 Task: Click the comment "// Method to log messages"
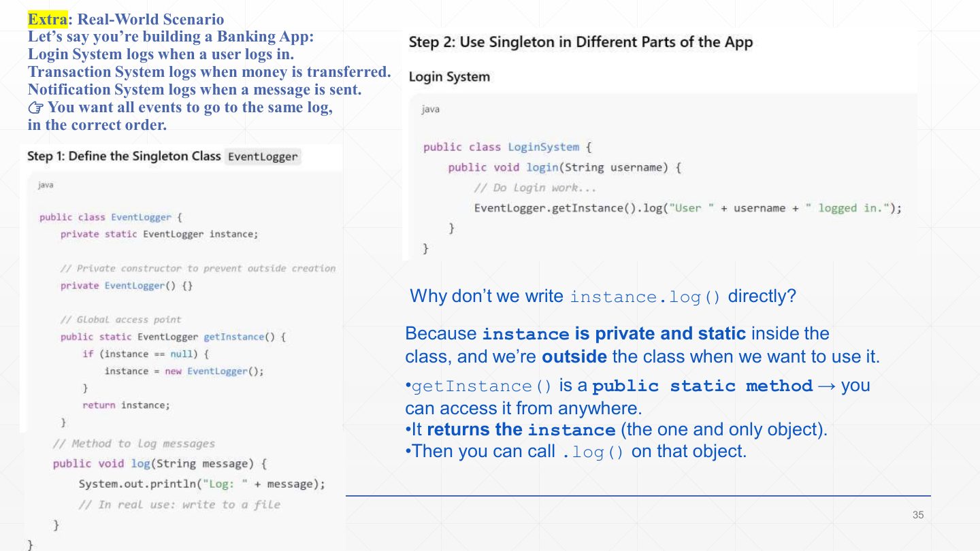[x=133, y=444]
